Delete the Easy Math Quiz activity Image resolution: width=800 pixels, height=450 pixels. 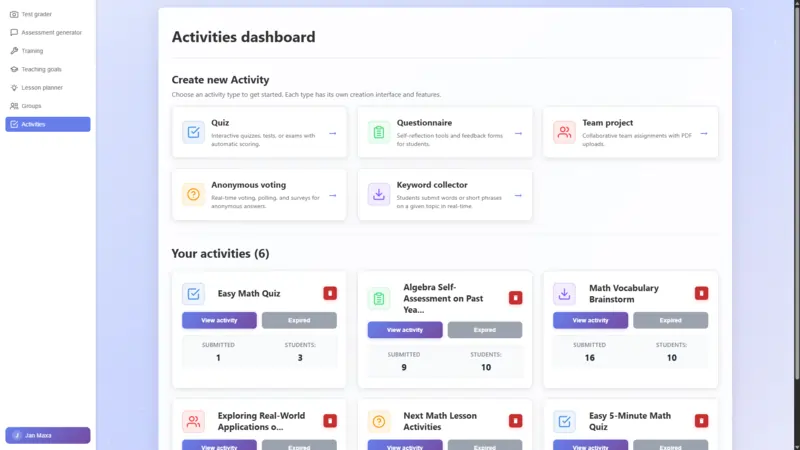pyautogui.click(x=330, y=293)
